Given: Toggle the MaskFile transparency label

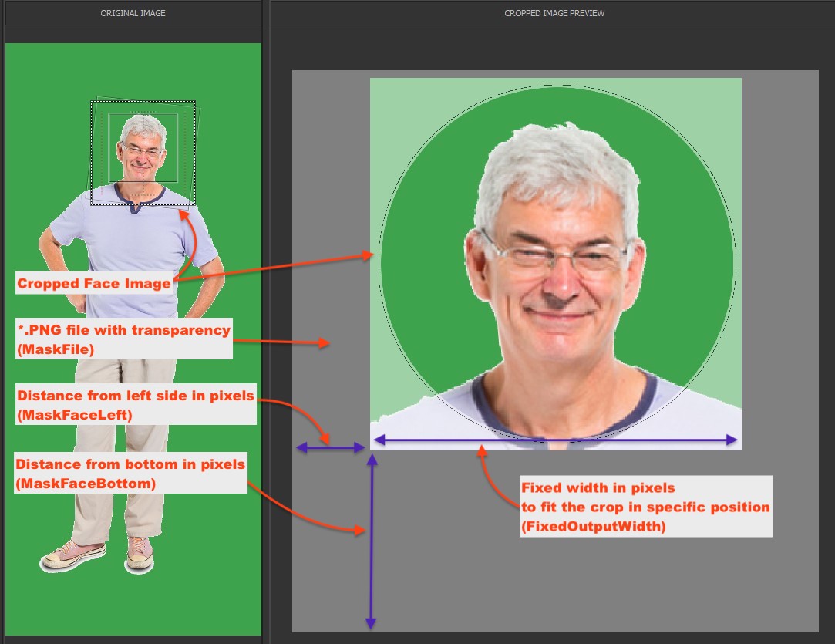Looking at the screenshot, I should tap(123, 339).
